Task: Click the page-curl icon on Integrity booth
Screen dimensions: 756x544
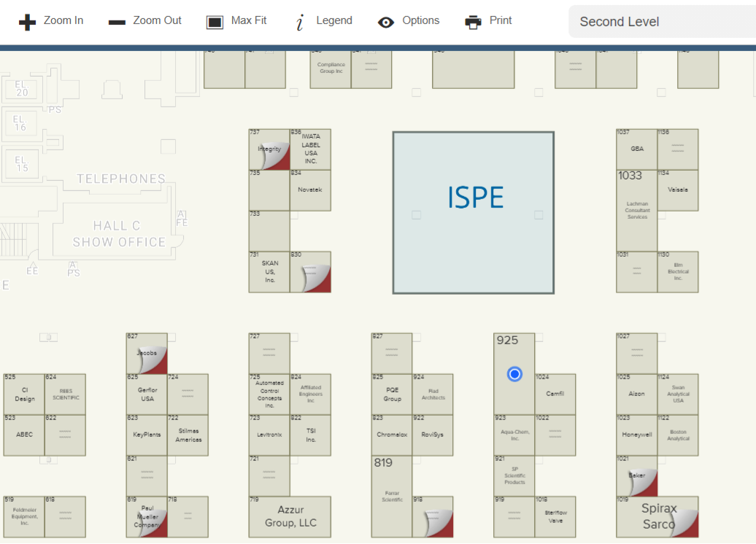Action: [x=277, y=157]
